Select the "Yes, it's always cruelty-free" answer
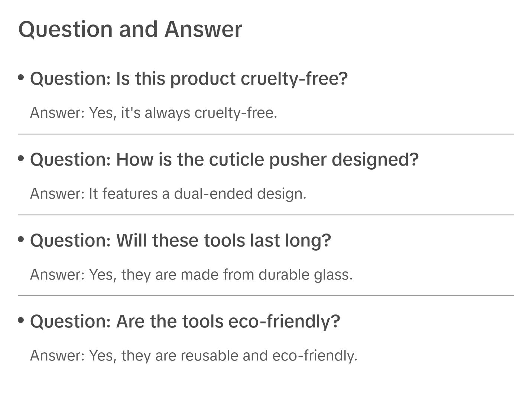The width and height of the screenshot is (532, 398). point(153,113)
